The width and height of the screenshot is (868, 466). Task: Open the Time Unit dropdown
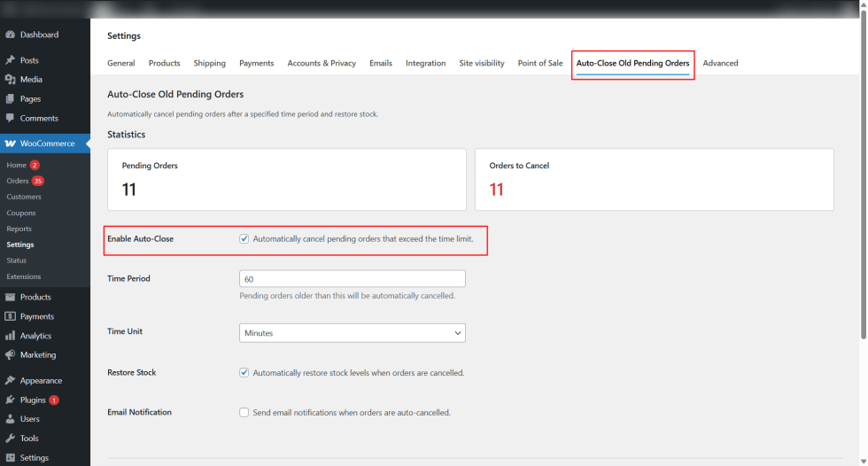coord(352,333)
